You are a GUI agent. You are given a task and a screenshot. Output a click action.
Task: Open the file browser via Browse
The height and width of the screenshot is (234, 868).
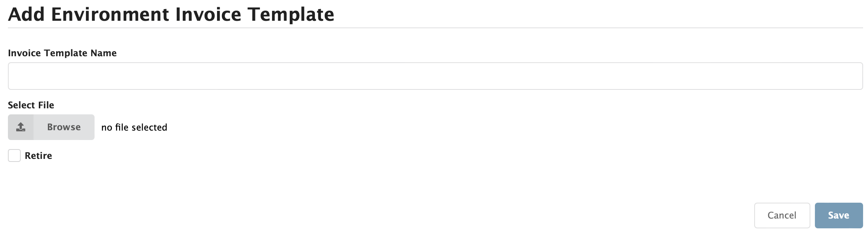pos(64,127)
